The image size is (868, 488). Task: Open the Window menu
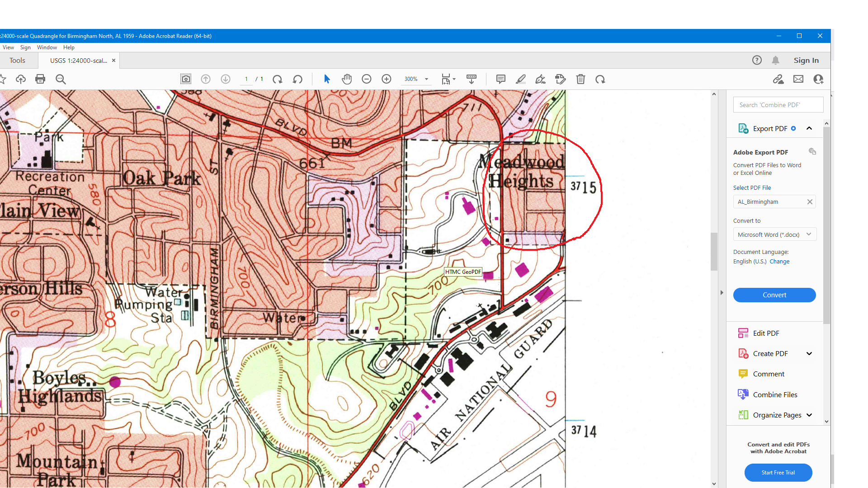tap(47, 47)
